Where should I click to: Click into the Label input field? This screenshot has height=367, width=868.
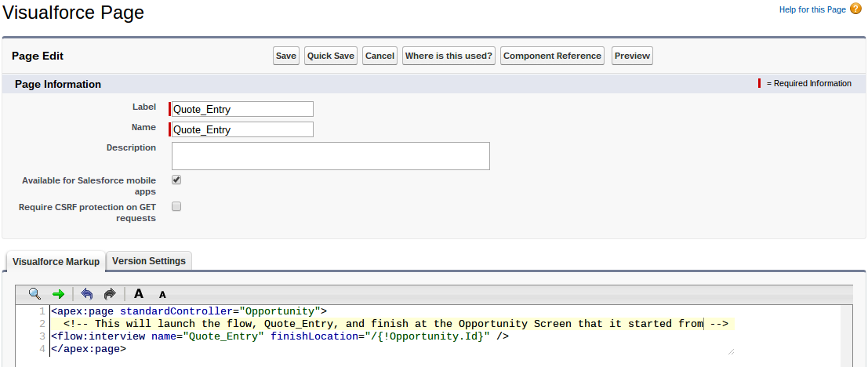[242, 109]
